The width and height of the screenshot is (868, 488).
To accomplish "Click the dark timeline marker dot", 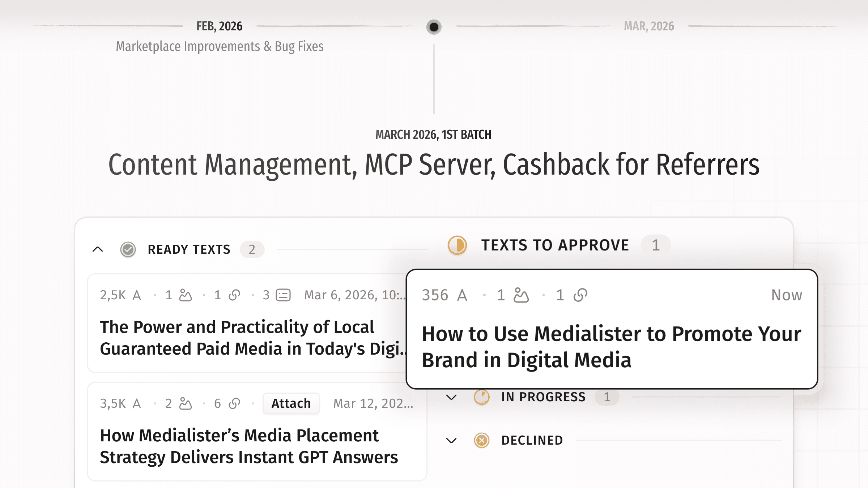I will (x=434, y=27).
